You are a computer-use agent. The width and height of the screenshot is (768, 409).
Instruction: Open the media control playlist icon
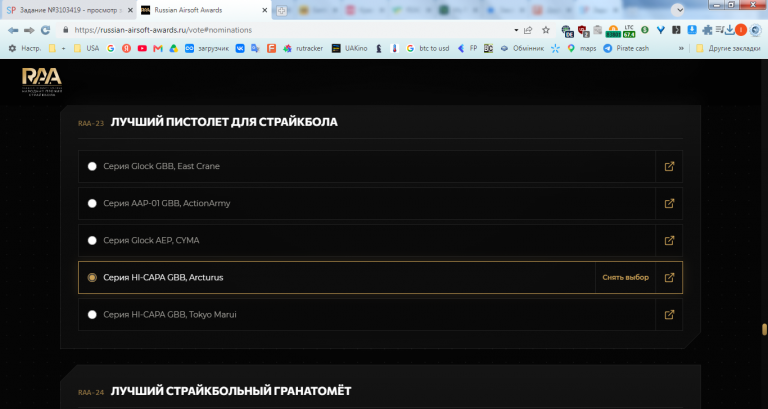(719, 30)
